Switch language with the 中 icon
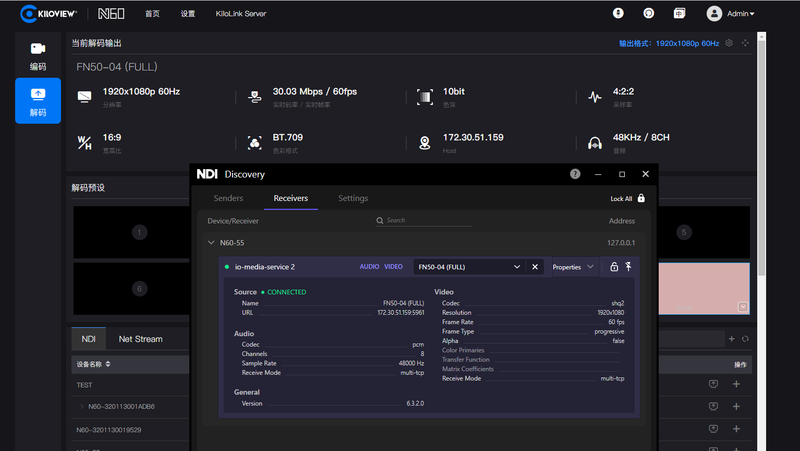Screen dimensions: 800x451 [x=679, y=13]
